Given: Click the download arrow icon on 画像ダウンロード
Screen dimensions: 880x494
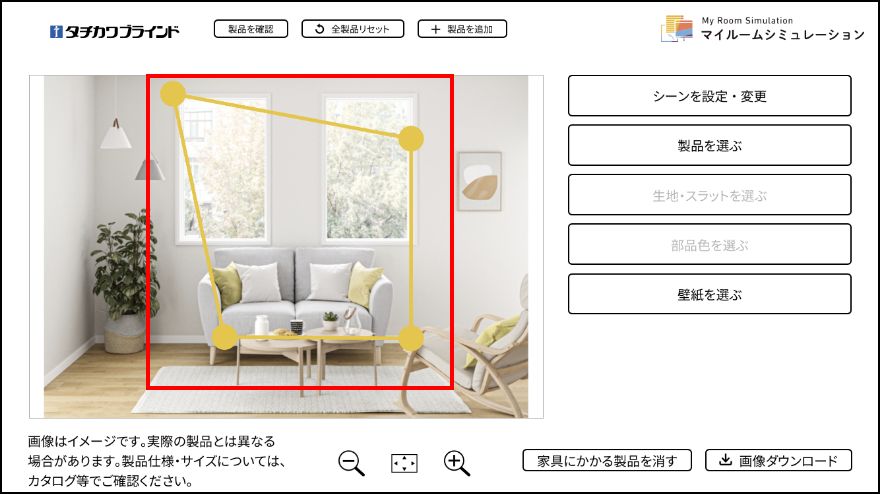Looking at the screenshot, I should click(726, 460).
